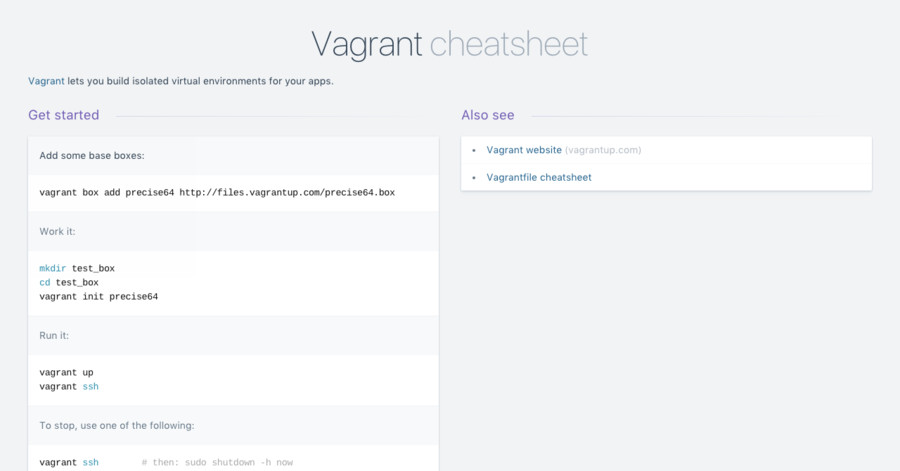Click the precise64.box URL in the command

(287, 192)
